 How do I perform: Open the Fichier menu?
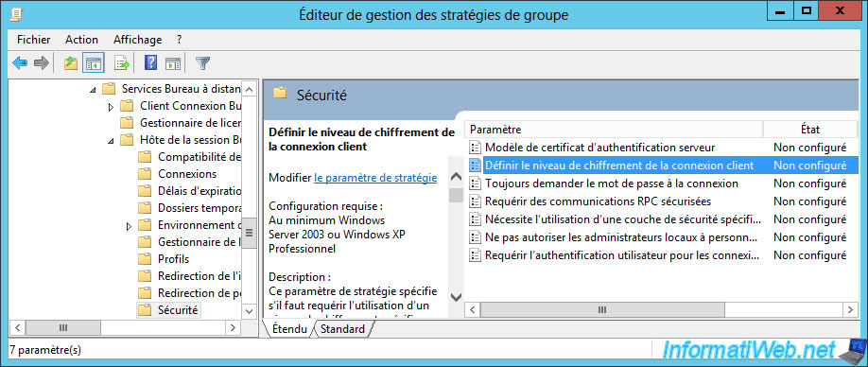(x=34, y=40)
